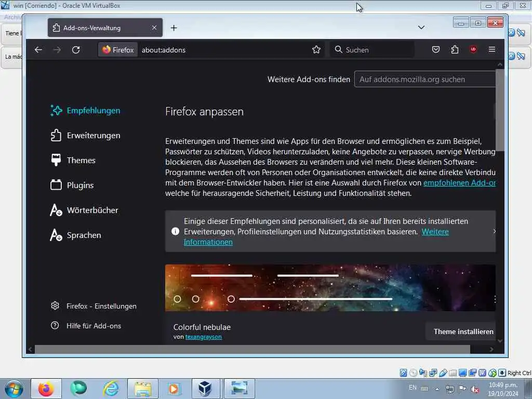
Task: Dismiss the personalized recommendations notice
Action: pyautogui.click(x=495, y=231)
